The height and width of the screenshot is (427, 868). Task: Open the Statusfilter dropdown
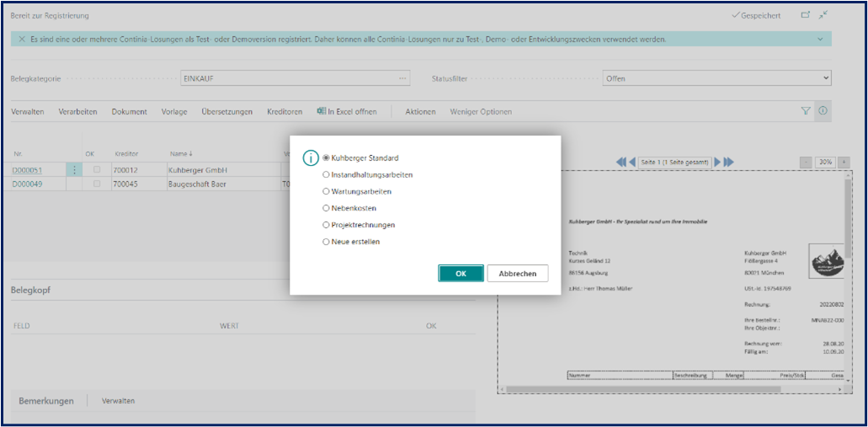716,78
